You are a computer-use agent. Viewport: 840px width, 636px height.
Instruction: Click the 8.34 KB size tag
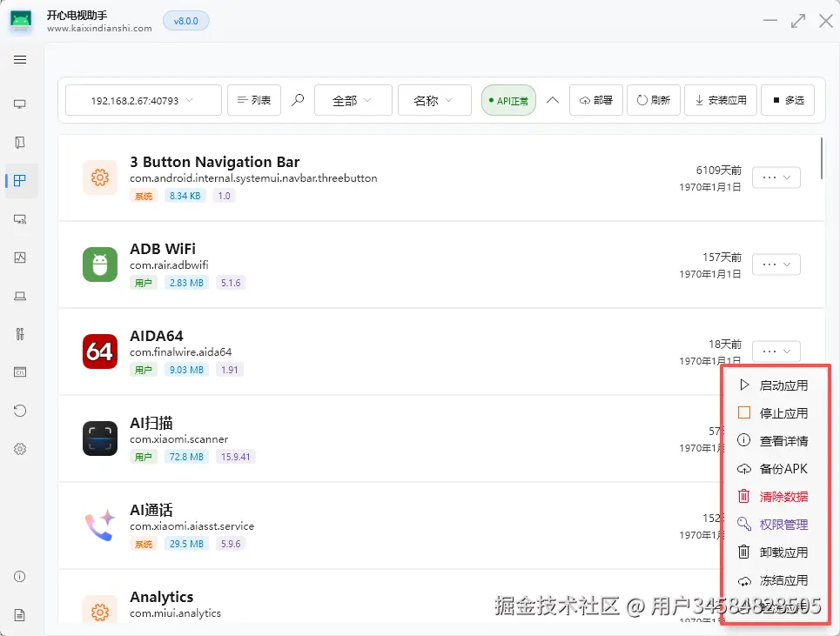coord(185,196)
